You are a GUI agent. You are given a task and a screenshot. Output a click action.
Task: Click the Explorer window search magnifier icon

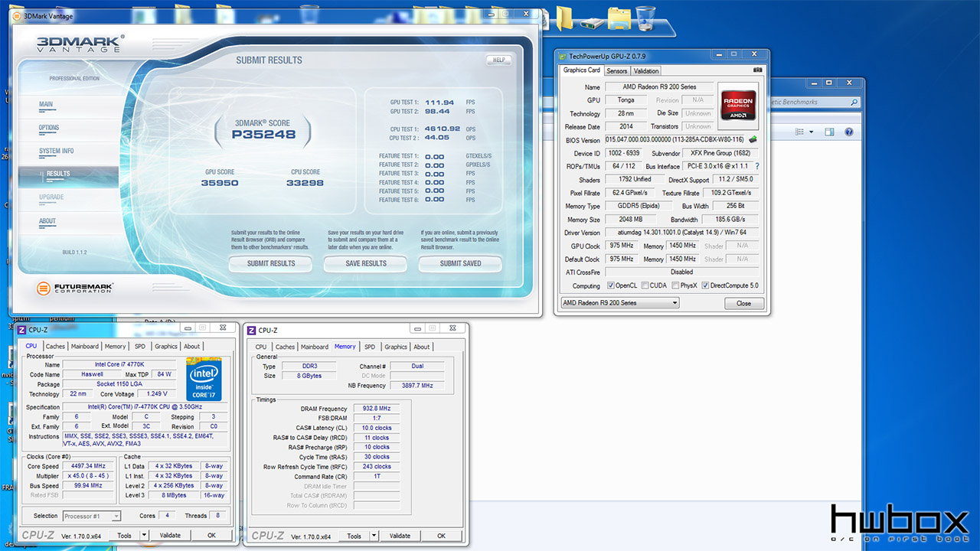[854, 102]
